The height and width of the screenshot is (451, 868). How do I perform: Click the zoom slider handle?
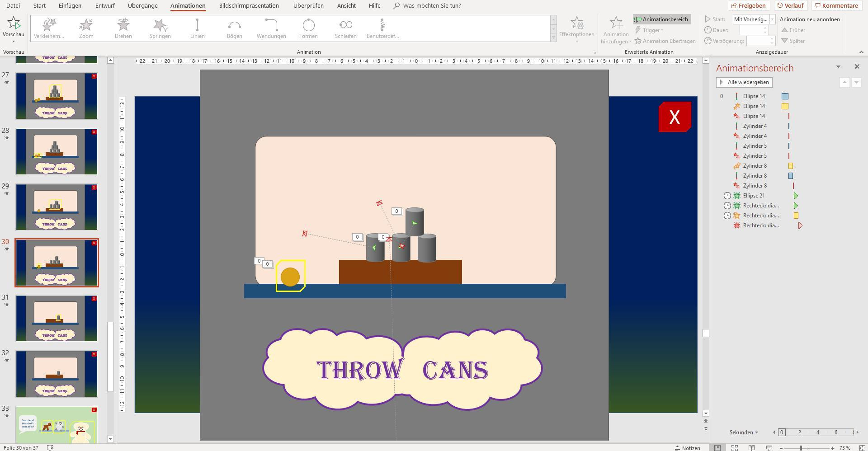pos(801,448)
